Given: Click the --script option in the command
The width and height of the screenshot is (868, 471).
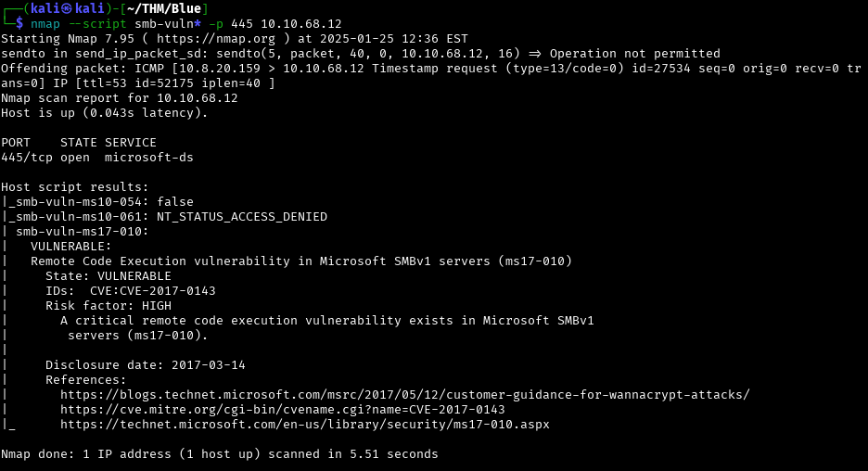Looking at the screenshot, I should click(96, 23).
